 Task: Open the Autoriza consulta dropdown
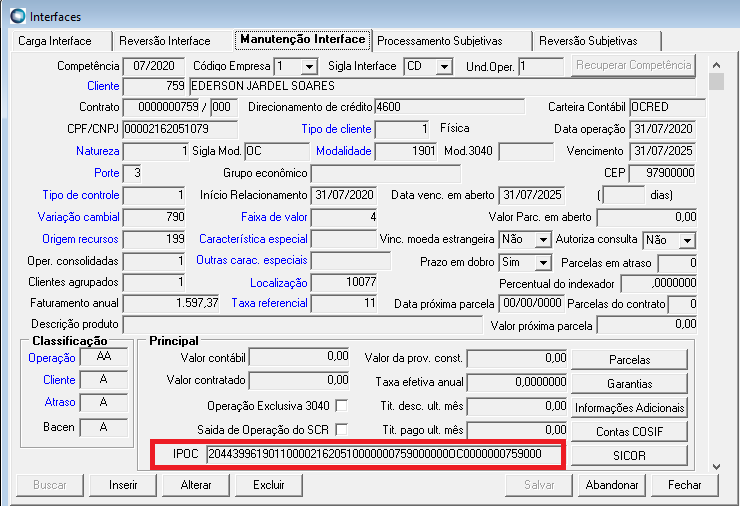[x=688, y=240]
